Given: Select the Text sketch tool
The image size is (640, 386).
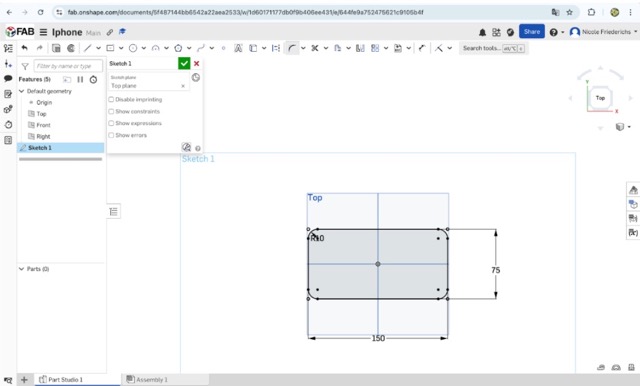Looking at the screenshot, I should 238,48.
